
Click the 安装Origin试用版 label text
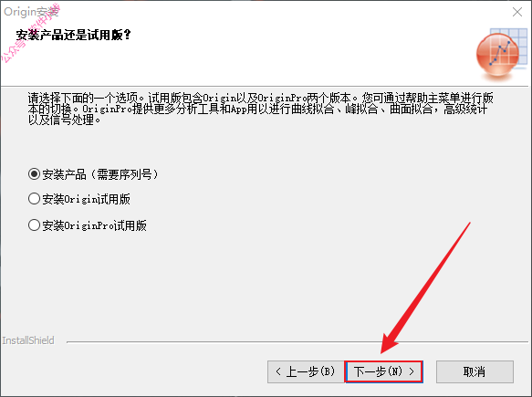[x=86, y=199]
